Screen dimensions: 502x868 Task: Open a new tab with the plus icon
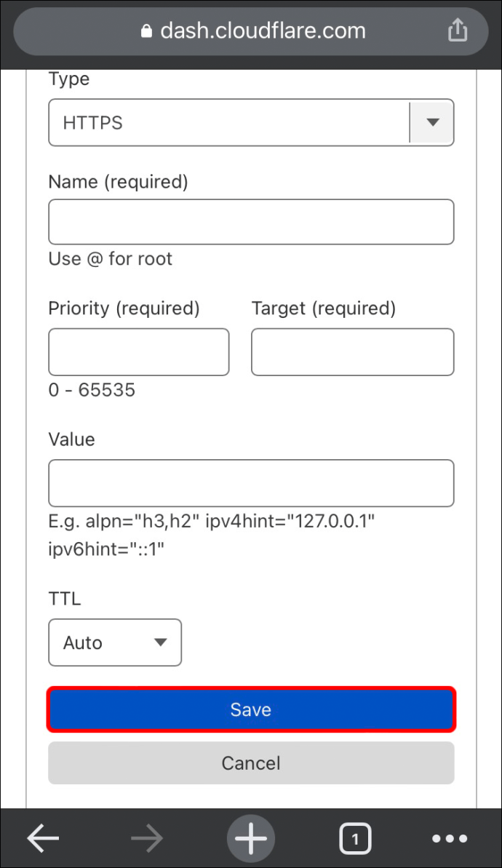pos(251,838)
